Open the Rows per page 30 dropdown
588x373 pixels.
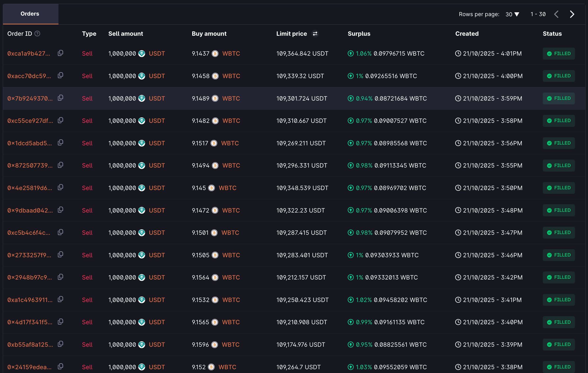512,14
